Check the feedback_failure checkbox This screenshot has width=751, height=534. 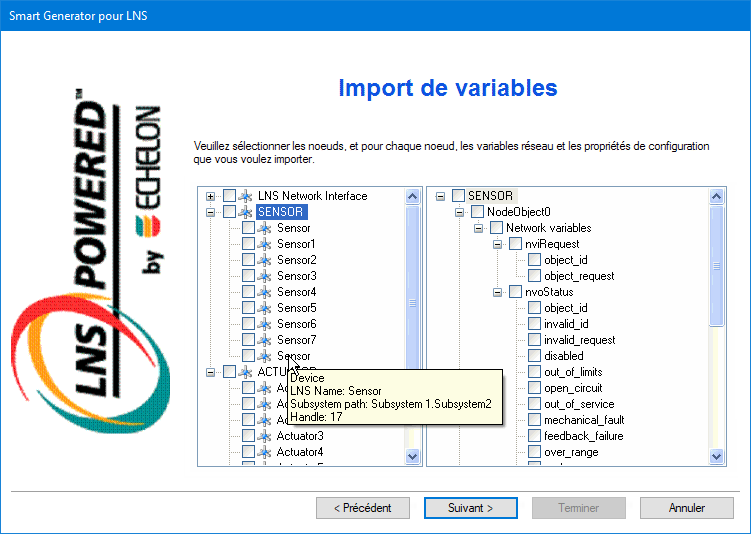coord(535,435)
